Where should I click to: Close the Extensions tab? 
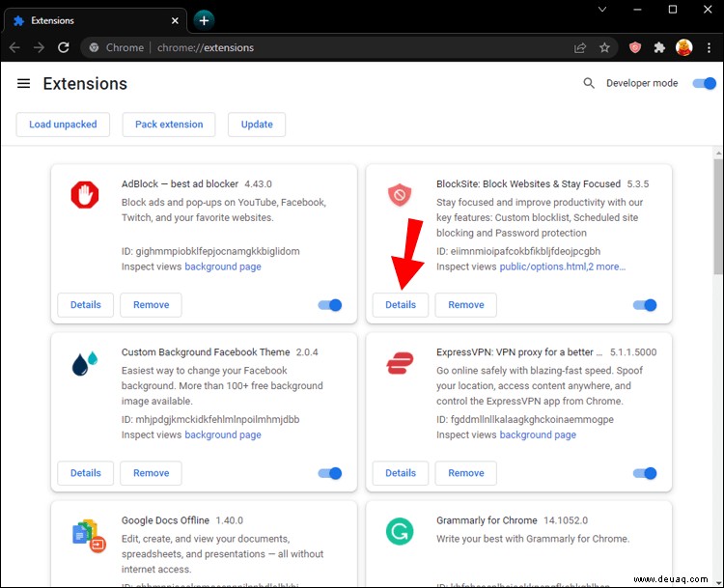pyautogui.click(x=175, y=21)
